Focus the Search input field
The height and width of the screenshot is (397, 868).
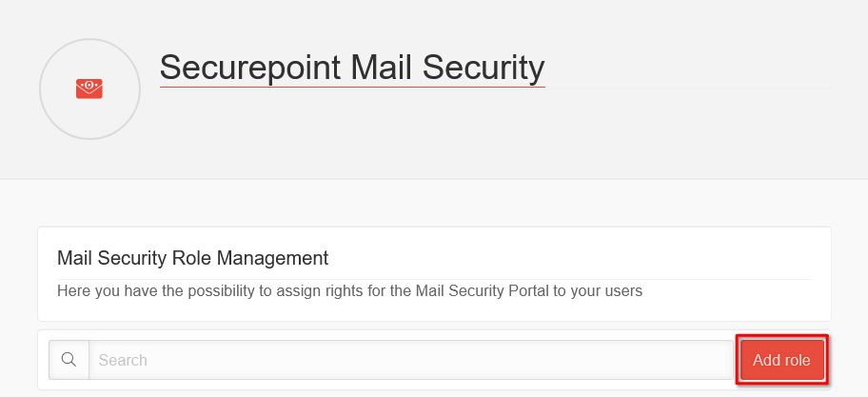(x=409, y=360)
